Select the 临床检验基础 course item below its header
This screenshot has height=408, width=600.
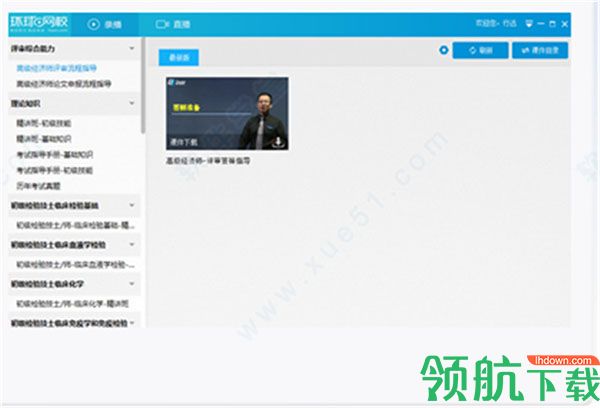[75, 225]
